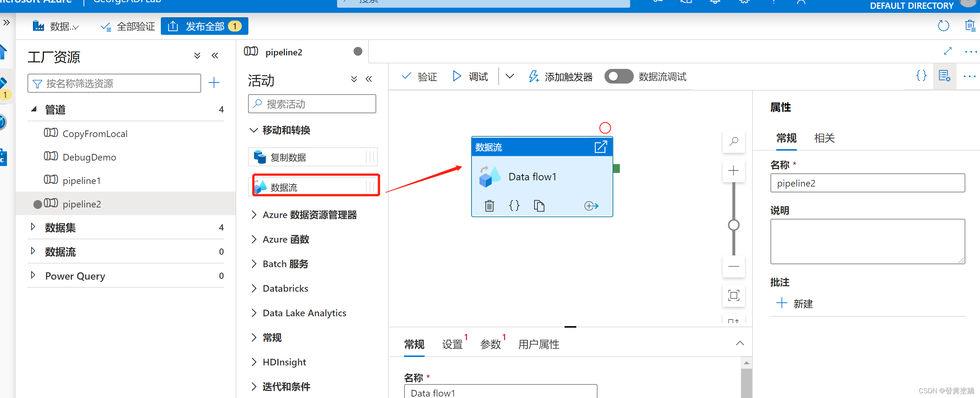Image resolution: width=980 pixels, height=398 pixels.
Task: Open pipeline JSON with the curly braces icon
Action: [921, 76]
